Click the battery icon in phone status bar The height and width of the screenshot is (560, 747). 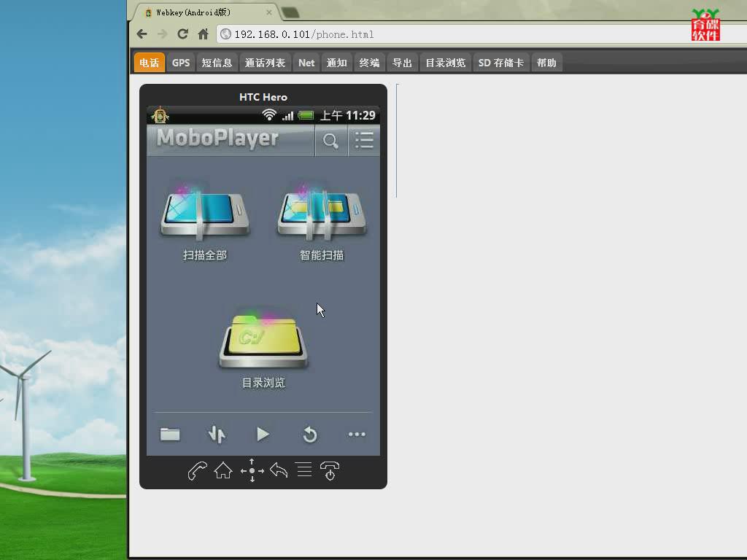tap(306, 115)
